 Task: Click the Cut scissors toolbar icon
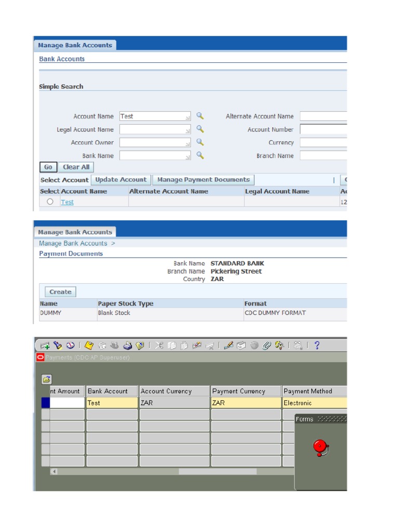click(159, 345)
